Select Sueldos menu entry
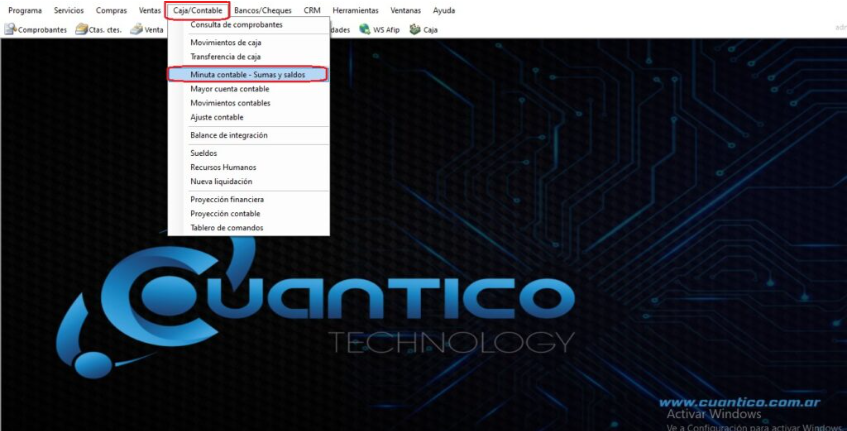The height and width of the screenshot is (431, 847). pos(248,153)
